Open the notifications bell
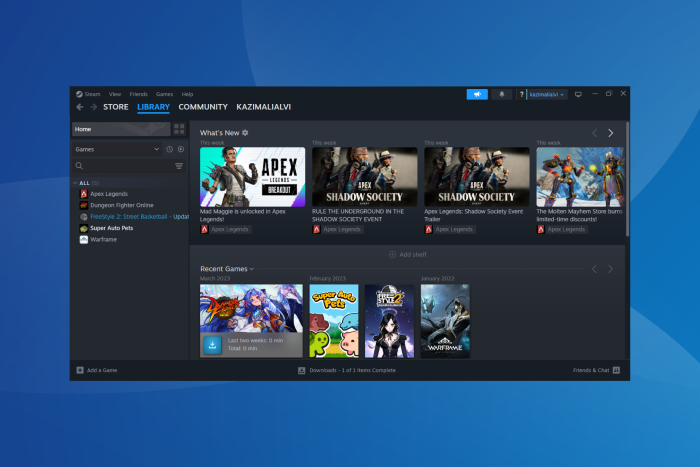Viewport: 700px width, 467px height. [501, 94]
